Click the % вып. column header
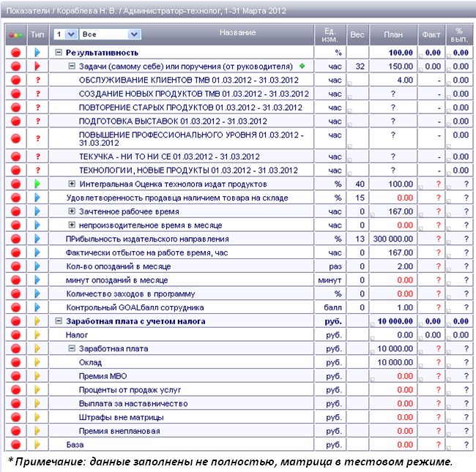The width and height of the screenshot is (476, 472). [x=459, y=34]
